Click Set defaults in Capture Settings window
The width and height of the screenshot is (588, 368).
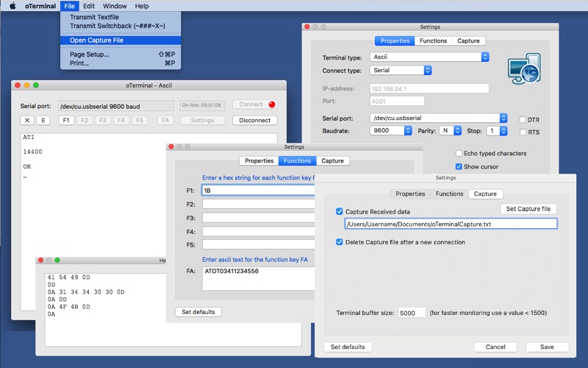tap(348, 347)
